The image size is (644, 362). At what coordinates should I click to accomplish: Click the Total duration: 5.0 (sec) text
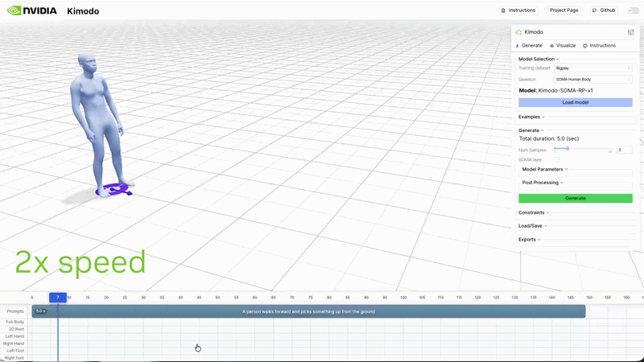(549, 138)
